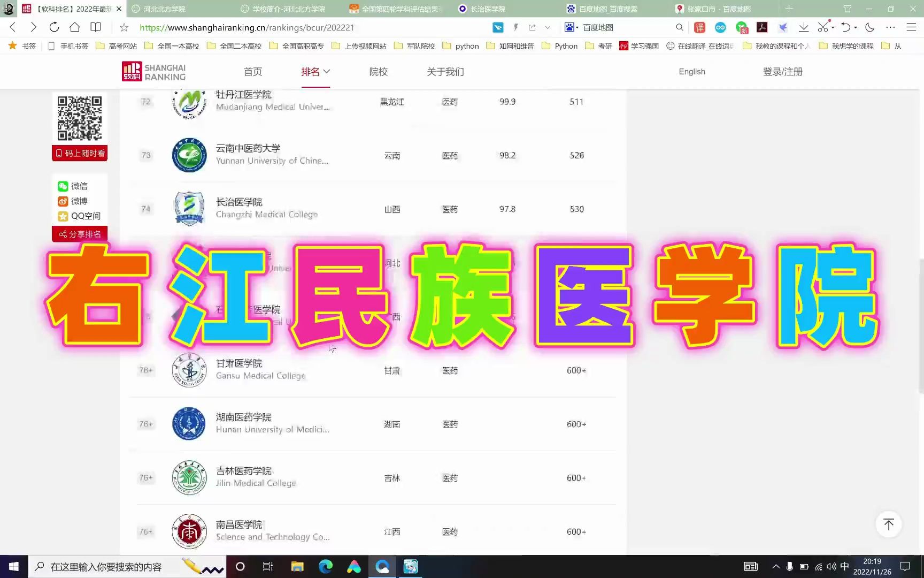
Task: Open the 长治医学院 ranking row link
Action: click(x=239, y=202)
